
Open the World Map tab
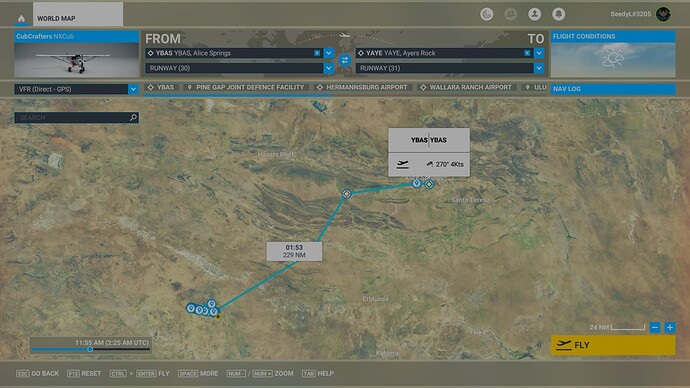tap(78, 15)
